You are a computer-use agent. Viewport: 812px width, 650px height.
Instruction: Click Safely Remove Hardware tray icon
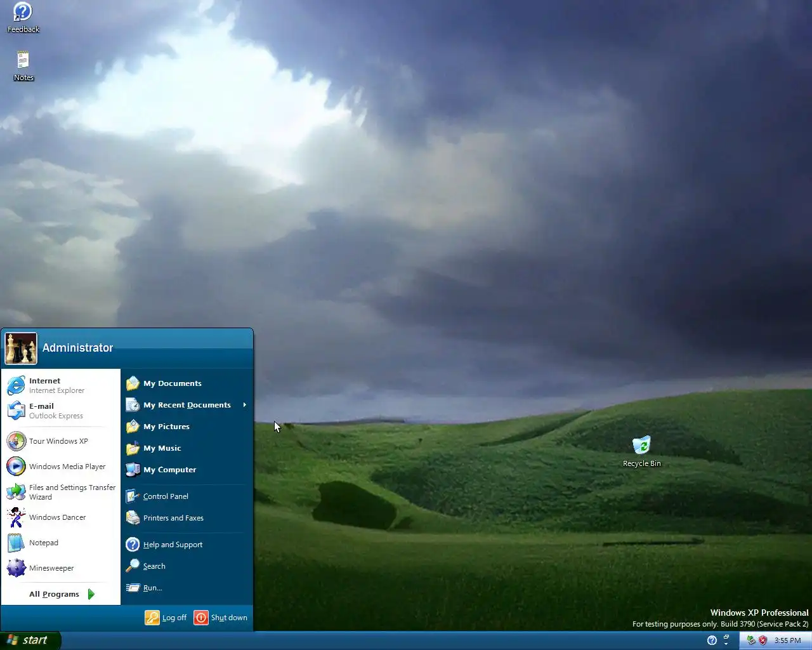point(751,640)
